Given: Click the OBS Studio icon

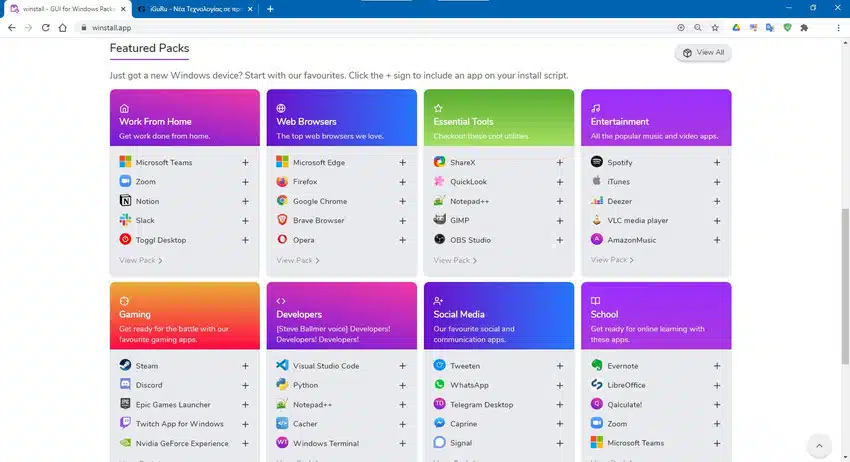Looking at the screenshot, I should pos(439,239).
